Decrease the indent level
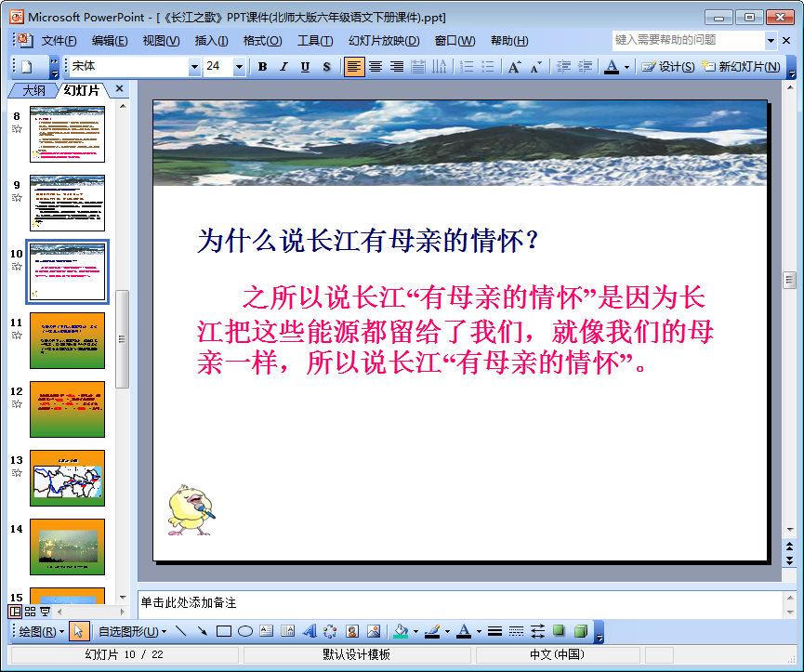The height and width of the screenshot is (672, 804). tap(563, 67)
